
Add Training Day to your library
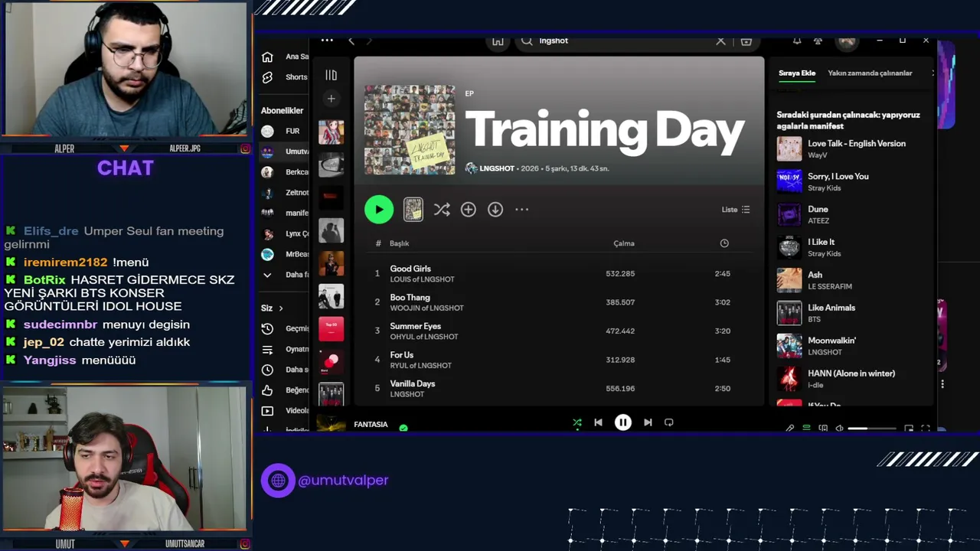point(469,210)
